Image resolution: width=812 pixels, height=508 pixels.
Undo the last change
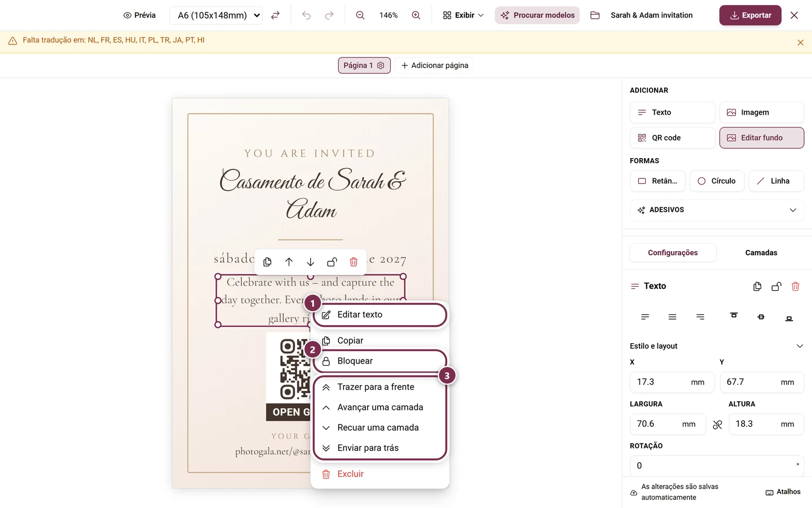pyautogui.click(x=306, y=15)
